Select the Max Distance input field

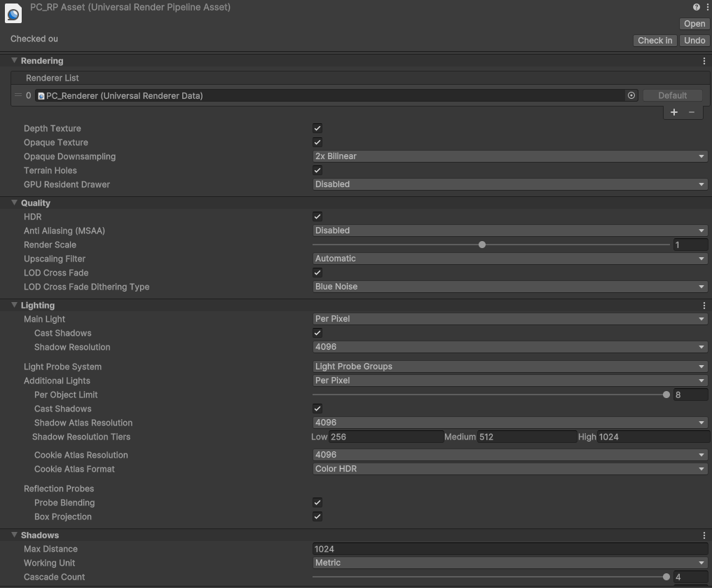509,549
